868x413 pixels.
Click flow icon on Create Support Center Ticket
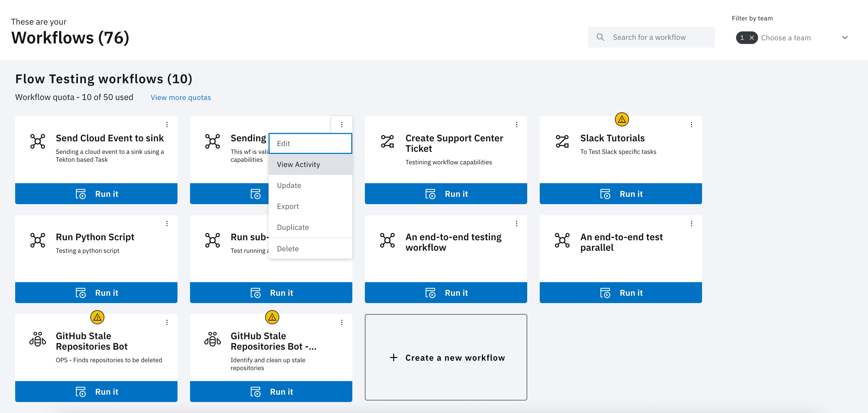tap(387, 142)
